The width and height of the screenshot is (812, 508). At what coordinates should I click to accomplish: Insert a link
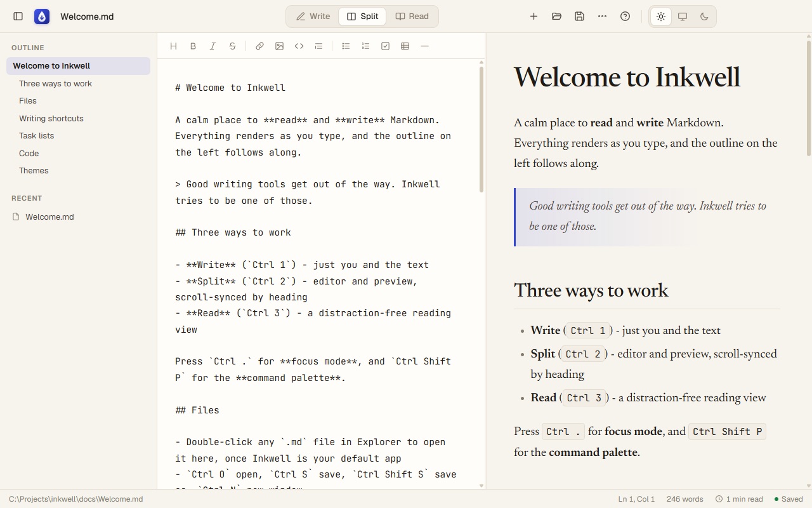(x=259, y=46)
